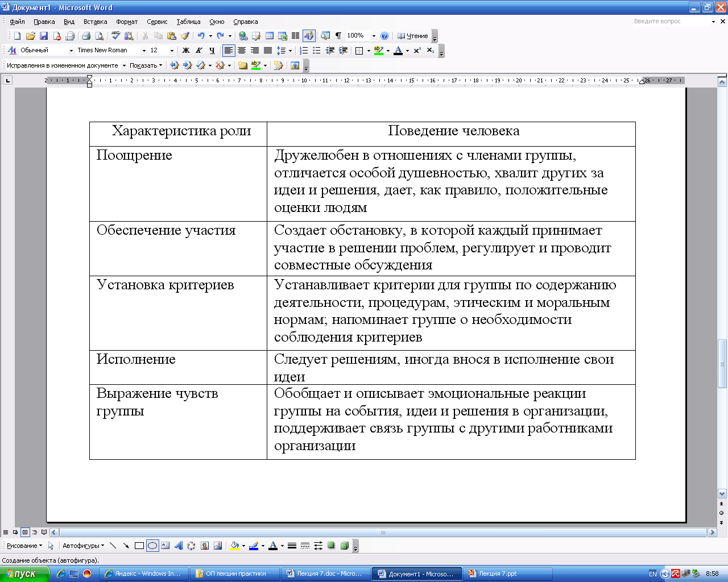728x582 pixels.
Task: Open the ОП лекции практики taskbar folder
Action: [235, 573]
